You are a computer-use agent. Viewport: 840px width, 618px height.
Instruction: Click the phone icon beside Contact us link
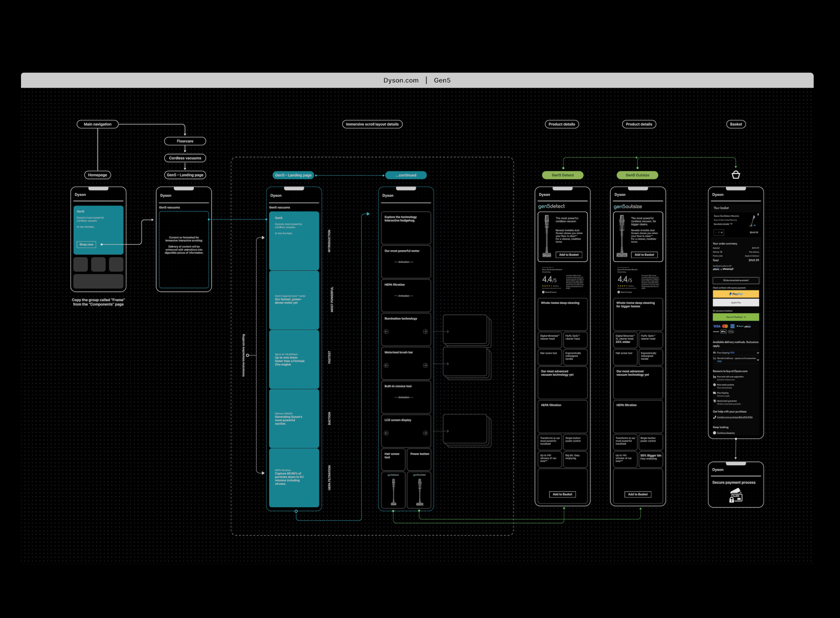(714, 417)
